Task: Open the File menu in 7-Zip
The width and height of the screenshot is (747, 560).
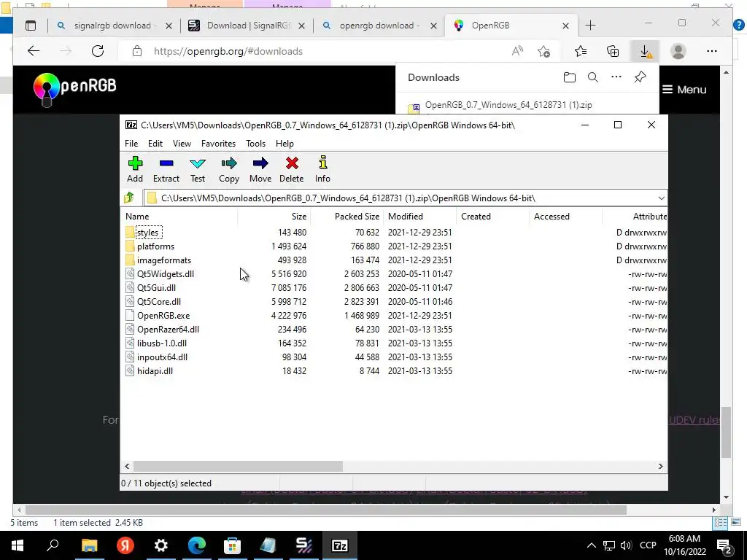Action: coord(131,144)
